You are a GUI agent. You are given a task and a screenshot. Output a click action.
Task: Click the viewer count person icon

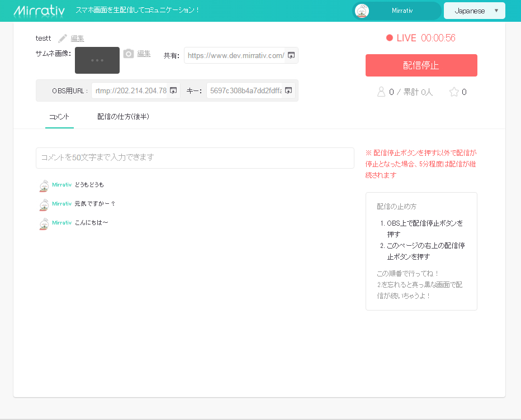(381, 92)
